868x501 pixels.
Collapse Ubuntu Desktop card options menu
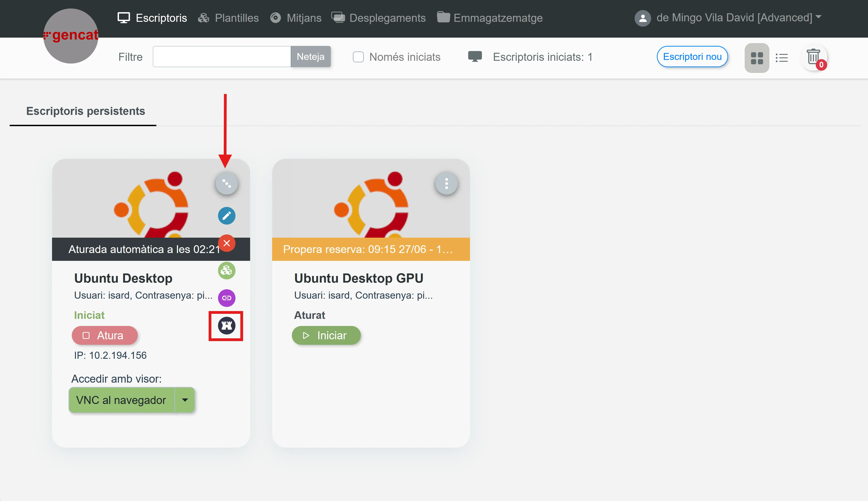(x=227, y=184)
